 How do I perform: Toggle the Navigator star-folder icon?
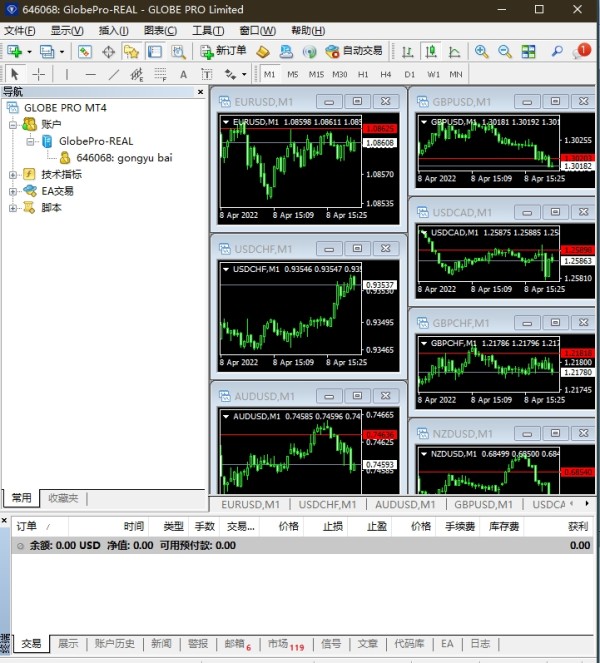coord(132,52)
